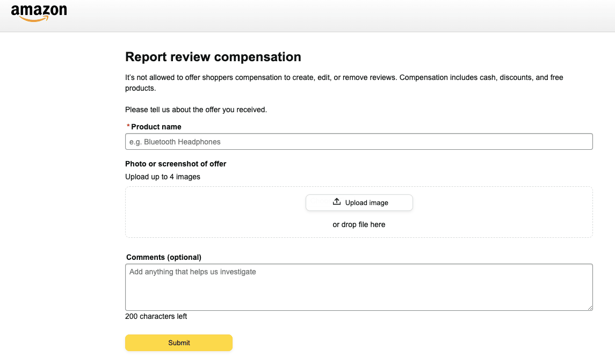Click the 'or drop file here' text
The height and width of the screenshot is (364, 615).
point(359,224)
